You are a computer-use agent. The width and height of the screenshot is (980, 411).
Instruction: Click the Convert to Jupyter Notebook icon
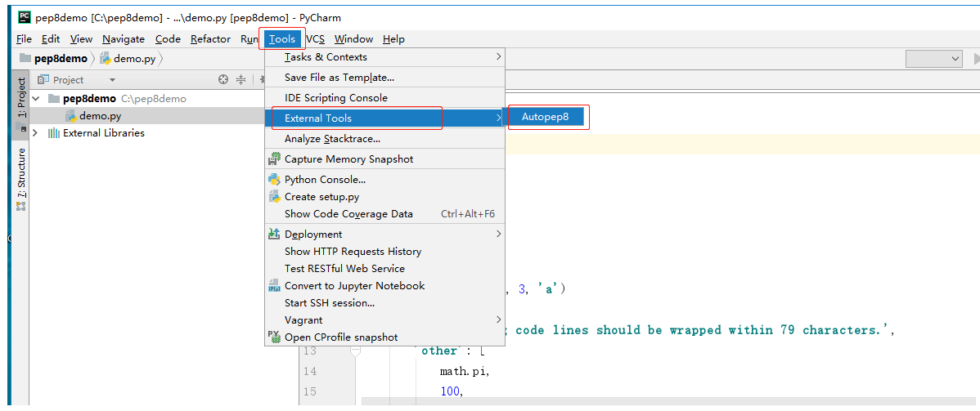(274, 286)
